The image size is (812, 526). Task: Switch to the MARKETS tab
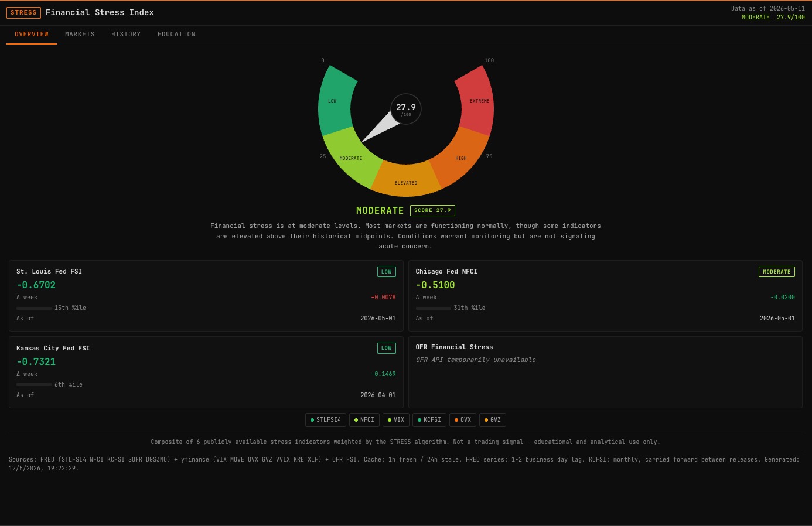[x=80, y=35]
